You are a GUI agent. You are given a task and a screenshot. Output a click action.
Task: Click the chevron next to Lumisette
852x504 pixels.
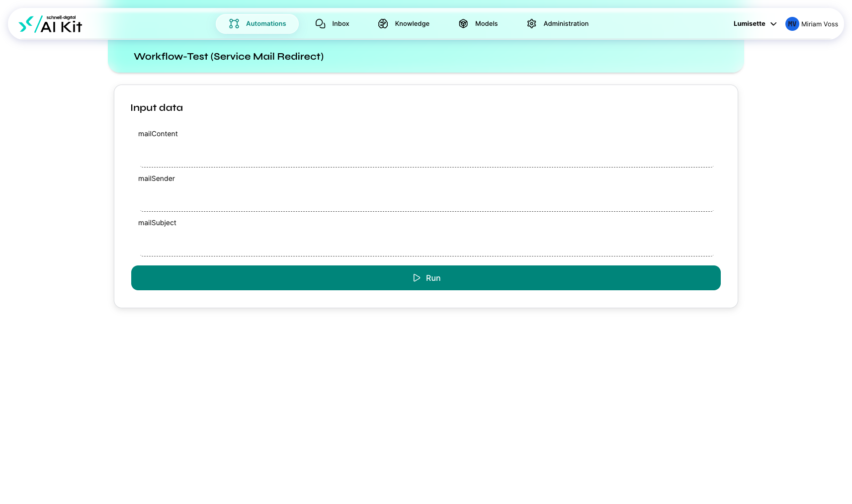pos(773,24)
